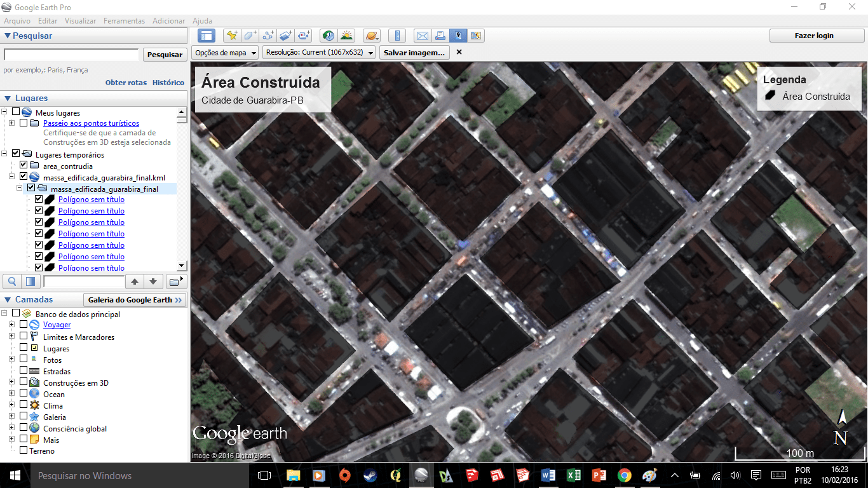Click the Salvar imagem button

(414, 53)
